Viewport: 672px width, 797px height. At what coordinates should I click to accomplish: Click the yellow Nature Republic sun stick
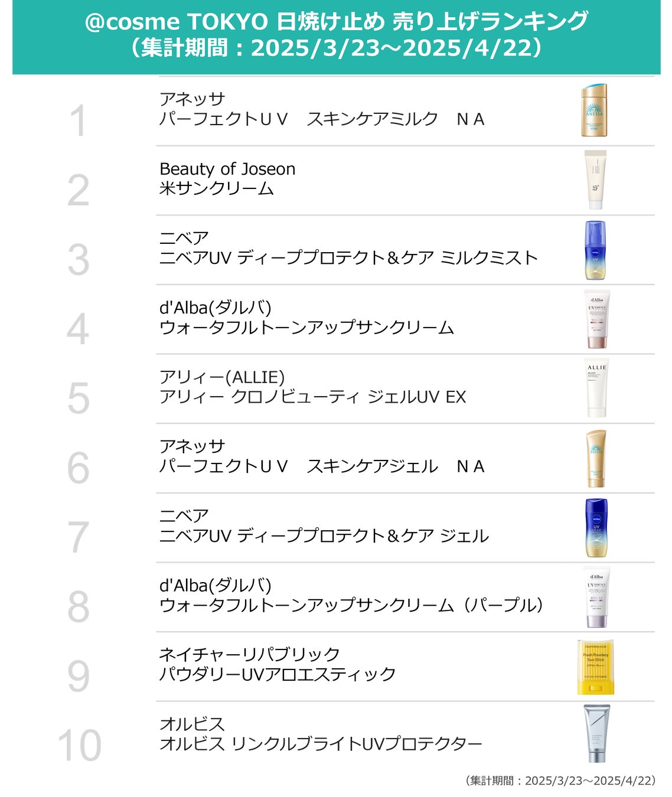tap(595, 667)
